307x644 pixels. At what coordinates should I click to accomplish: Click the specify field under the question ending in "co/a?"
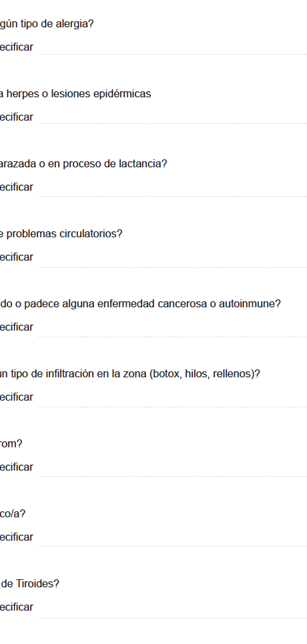point(173,537)
